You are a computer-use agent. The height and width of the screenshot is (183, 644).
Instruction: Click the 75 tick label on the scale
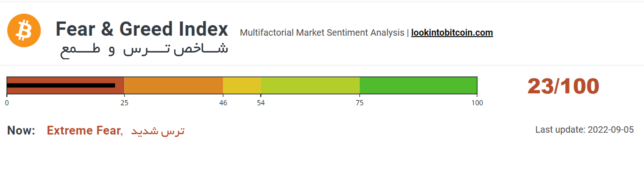[x=360, y=103]
